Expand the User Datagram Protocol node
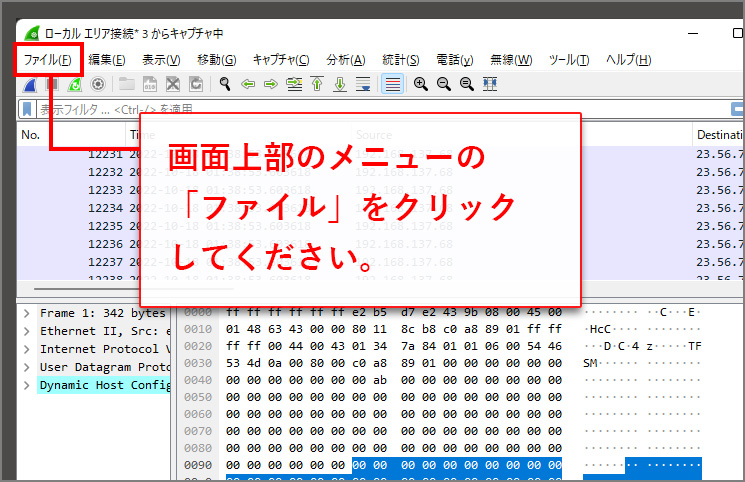Viewport: 745px width, 482px height. pyautogui.click(x=27, y=367)
